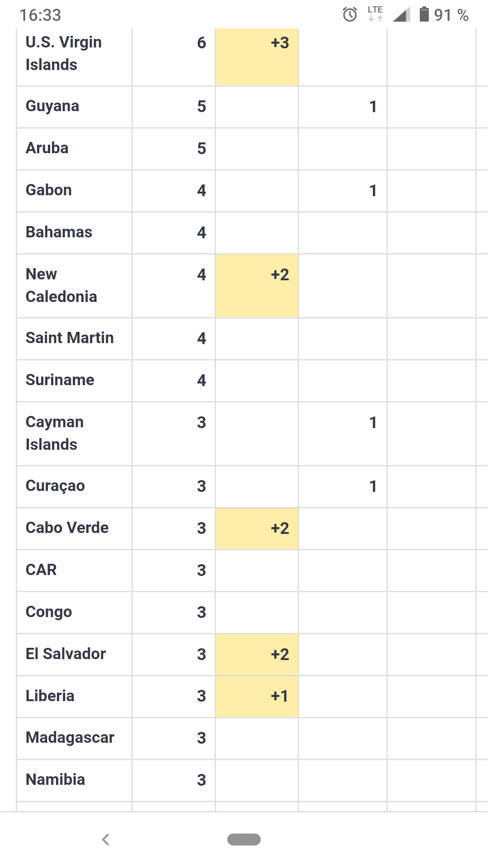Image resolution: width=488 pixels, height=868 pixels.
Task: Open Cayman Islands entry
Action: [54, 433]
